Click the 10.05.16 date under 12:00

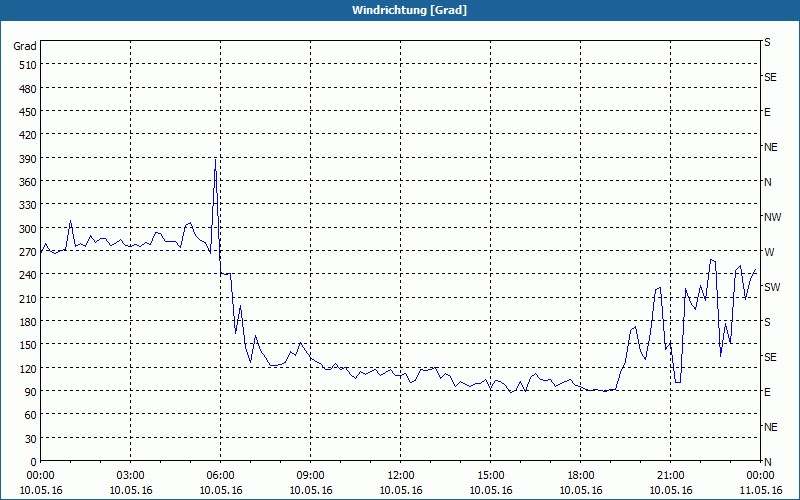click(401, 490)
